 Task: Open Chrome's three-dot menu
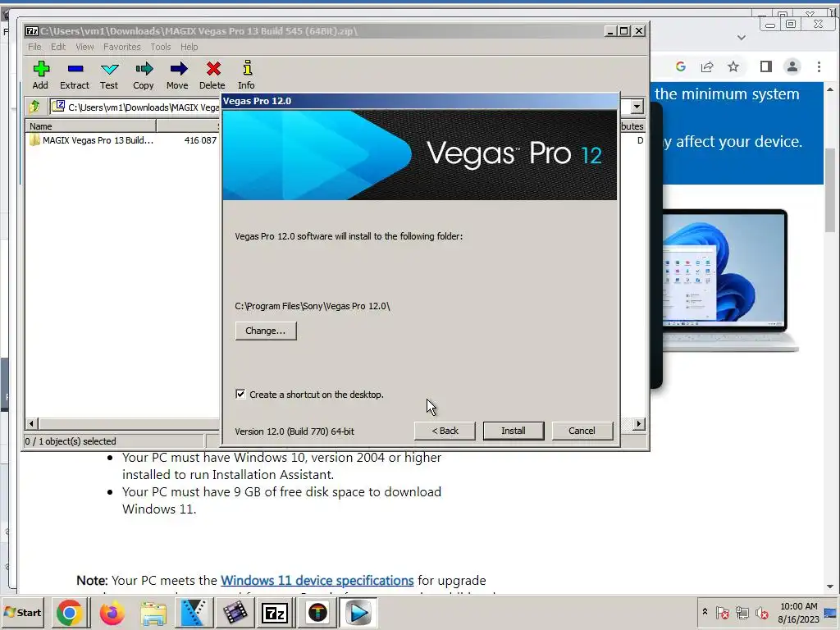click(x=819, y=66)
